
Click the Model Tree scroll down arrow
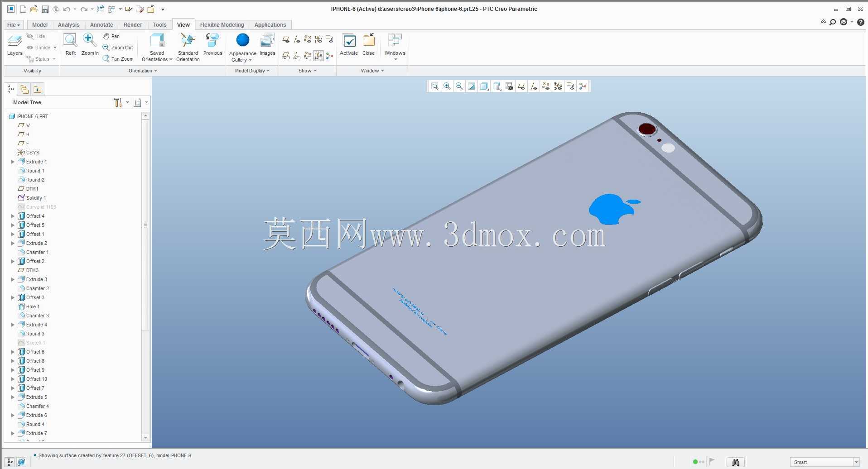coord(145,438)
